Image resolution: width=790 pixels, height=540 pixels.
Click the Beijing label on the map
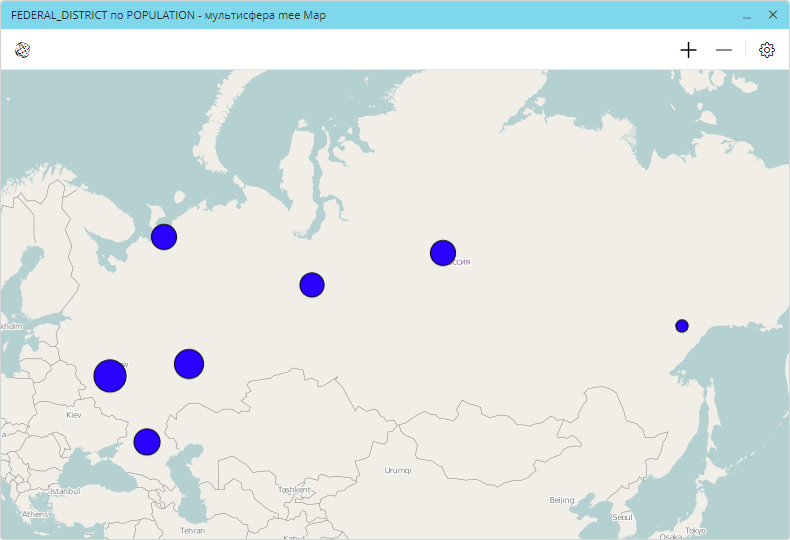(561, 500)
